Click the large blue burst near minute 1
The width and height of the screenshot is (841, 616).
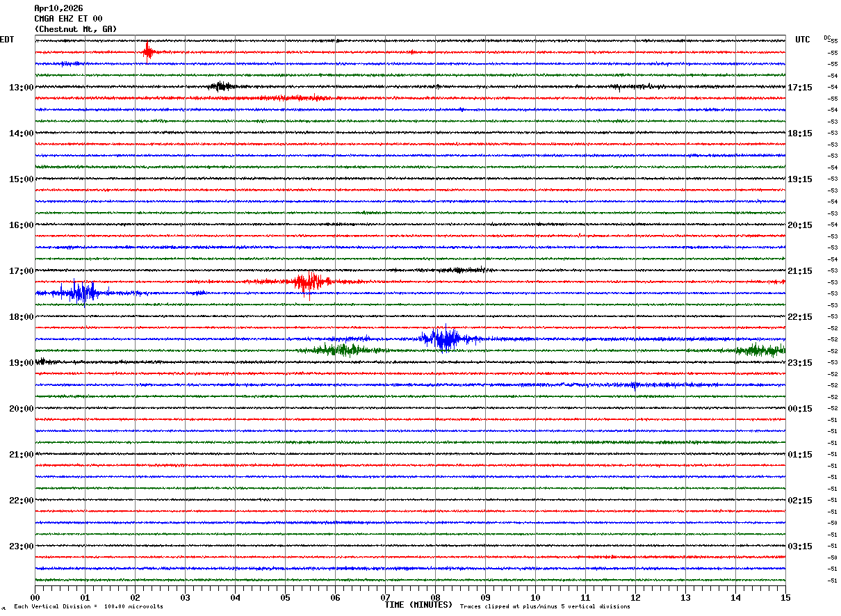point(83,293)
